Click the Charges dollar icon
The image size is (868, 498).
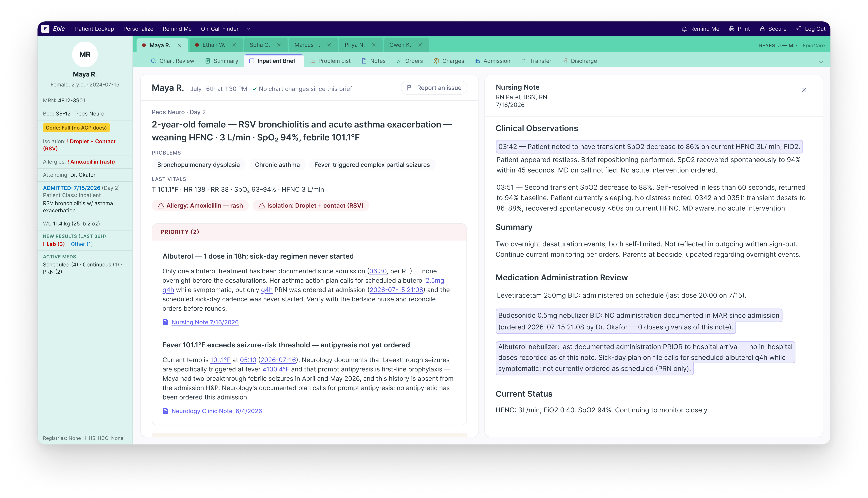point(436,61)
